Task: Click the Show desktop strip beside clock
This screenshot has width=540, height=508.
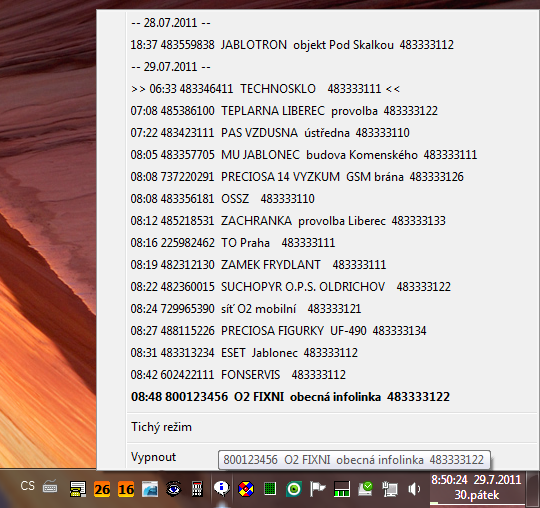Action: [533, 489]
